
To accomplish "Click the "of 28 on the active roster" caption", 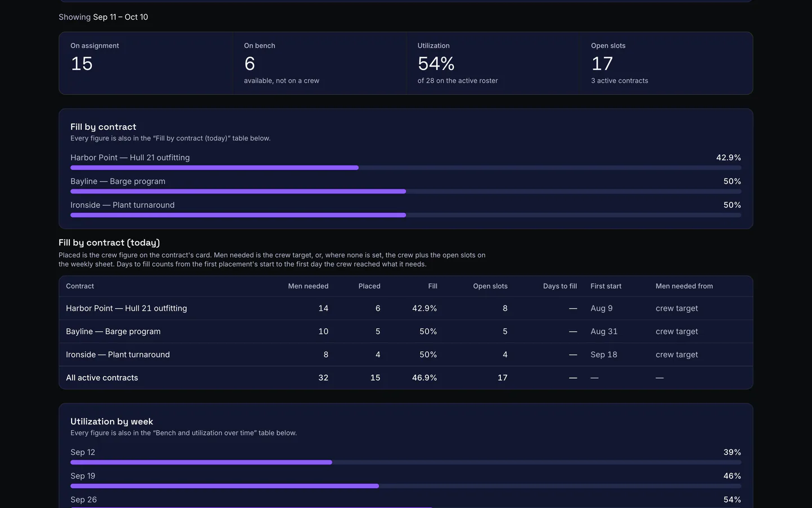I will [x=458, y=81].
